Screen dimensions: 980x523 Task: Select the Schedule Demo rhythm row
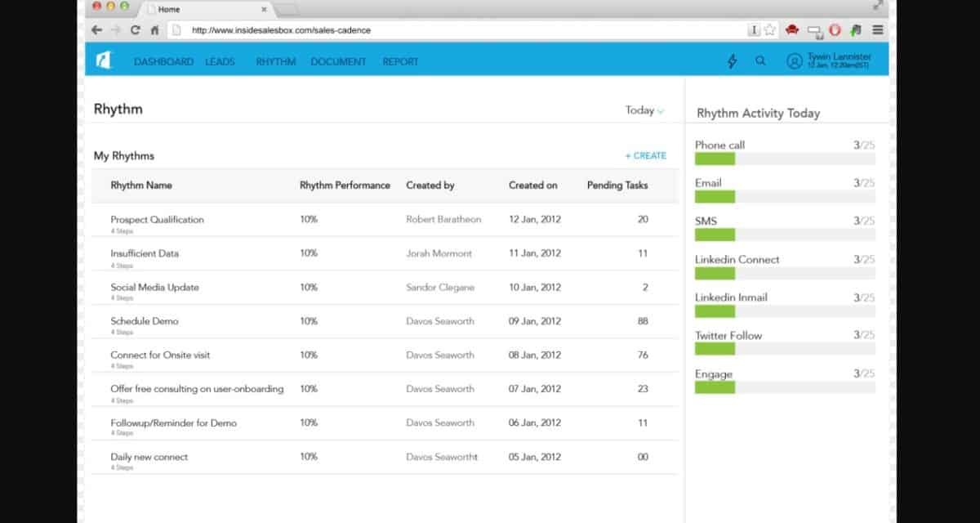(x=144, y=321)
